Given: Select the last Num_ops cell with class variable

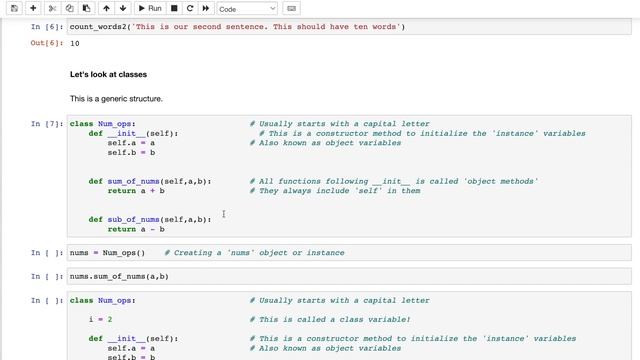Looking at the screenshot, I should pyautogui.click(x=349, y=326).
